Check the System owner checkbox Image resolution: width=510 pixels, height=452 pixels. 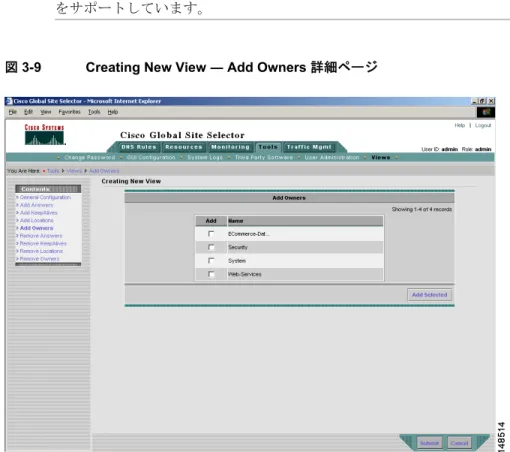211,260
